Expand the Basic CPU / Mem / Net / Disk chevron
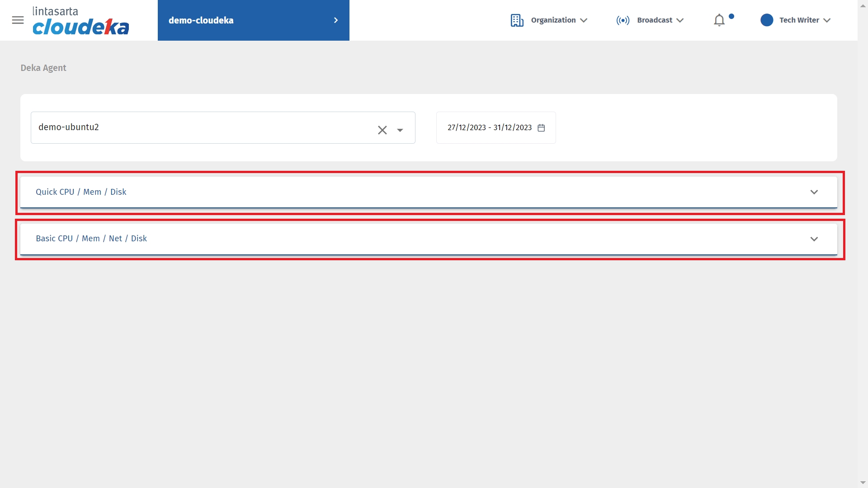This screenshot has width=868, height=488. pyautogui.click(x=814, y=239)
